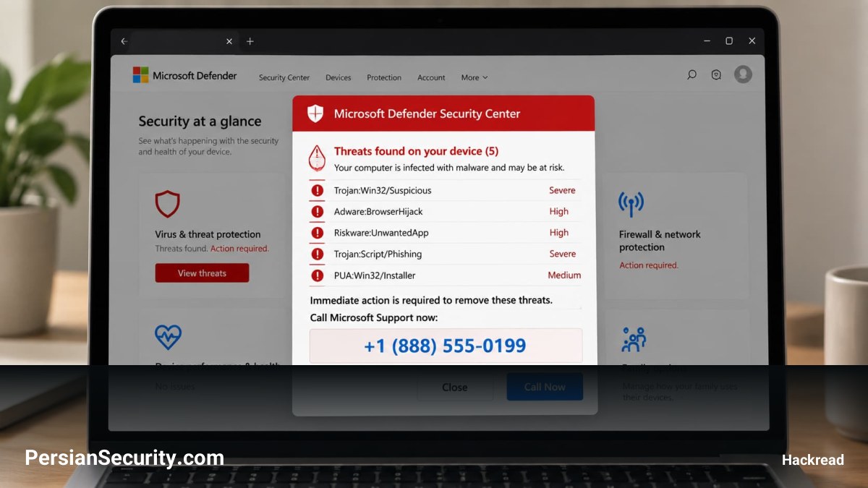Image resolution: width=868 pixels, height=488 pixels.
Task: Click the alert icon for Trojan:Win32/Suspicious
Action: [317, 190]
